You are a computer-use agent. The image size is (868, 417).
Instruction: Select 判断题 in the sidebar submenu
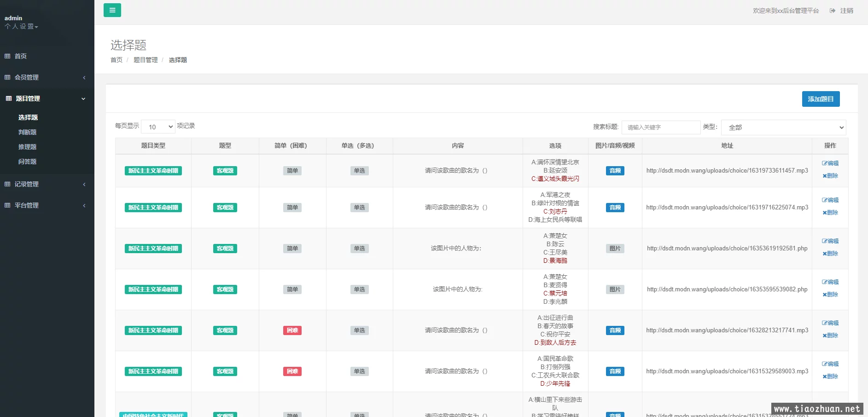(28, 132)
